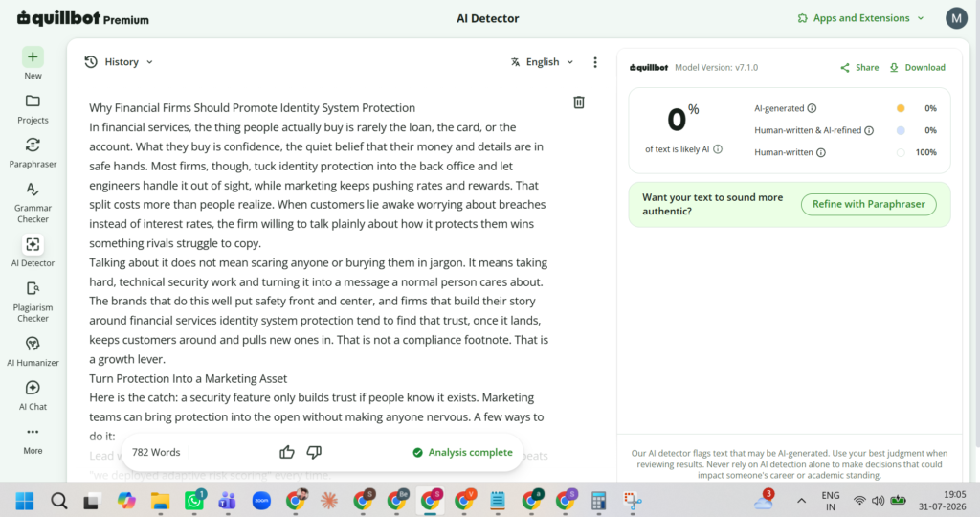The height and width of the screenshot is (517, 980).
Task: Open the Plagiarism Checker tool
Action: (33, 302)
